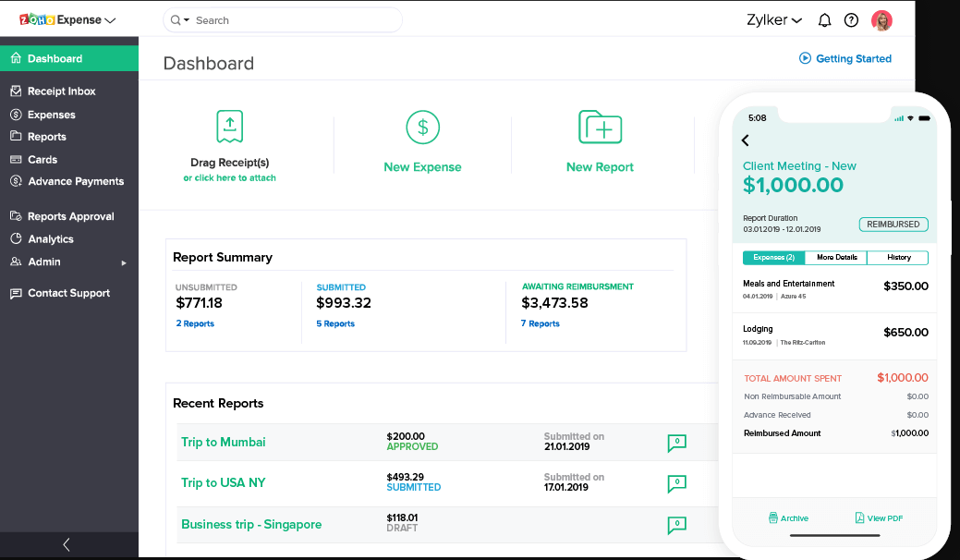Tap the back arrow in the phone preview

pyautogui.click(x=745, y=140)
